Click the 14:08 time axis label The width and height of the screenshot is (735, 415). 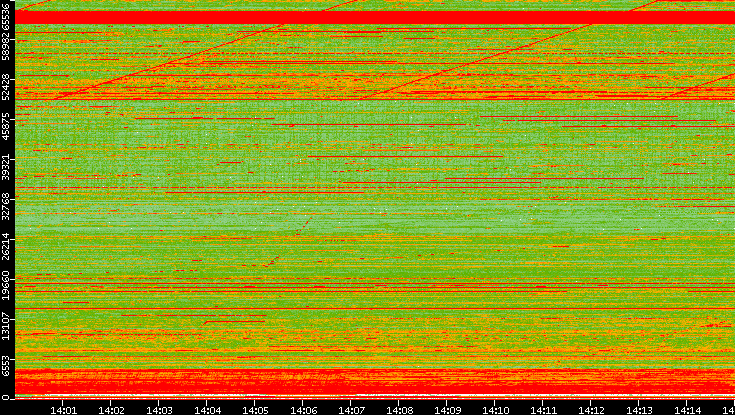click(398, 410)
